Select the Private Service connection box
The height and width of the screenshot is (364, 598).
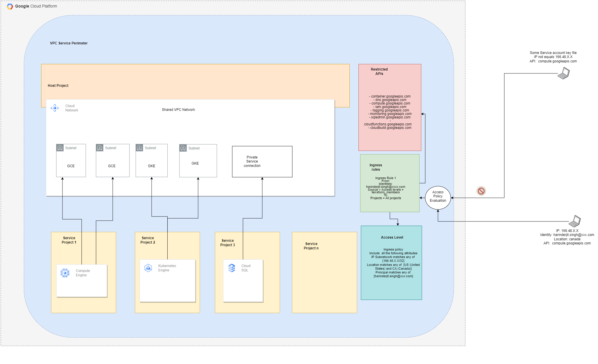(262, 162)
